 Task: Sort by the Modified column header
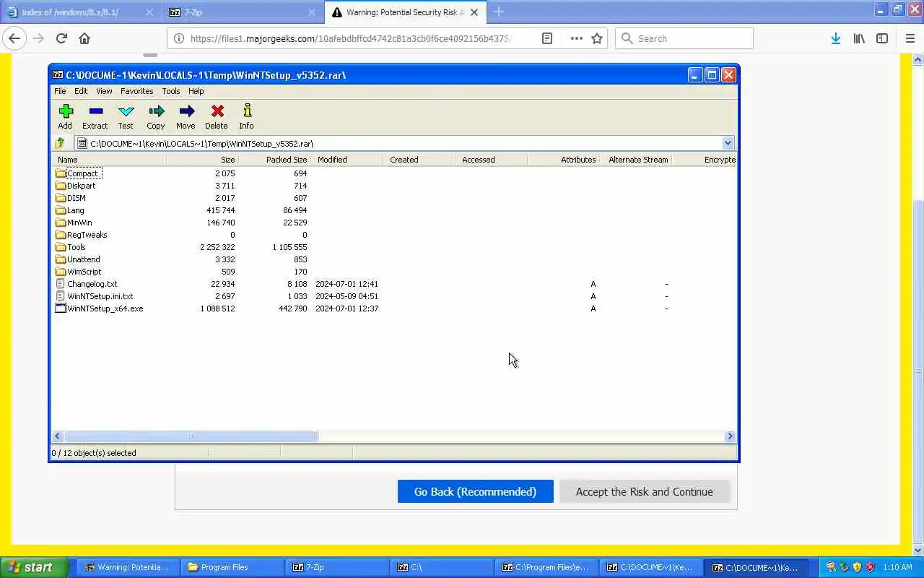coord(346,160)
